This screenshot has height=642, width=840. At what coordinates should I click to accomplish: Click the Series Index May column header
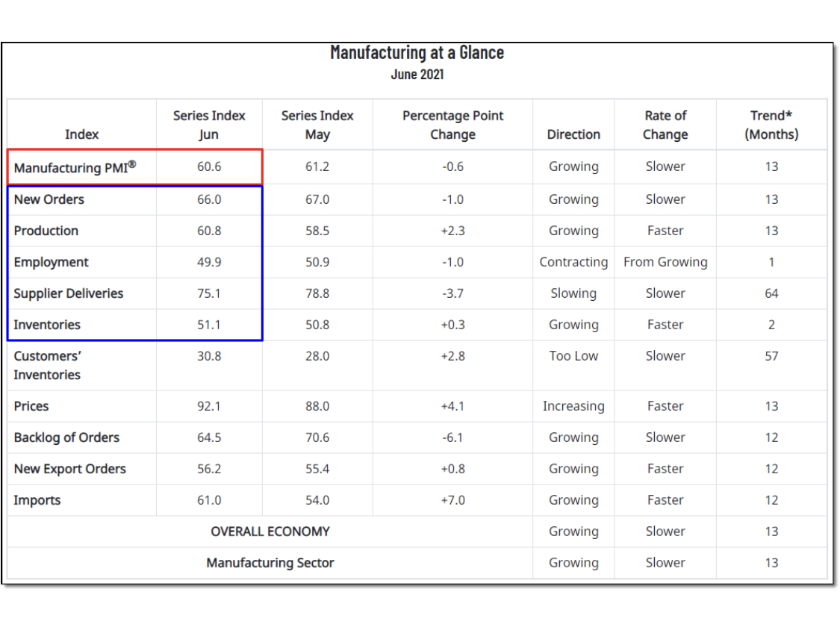317,125
